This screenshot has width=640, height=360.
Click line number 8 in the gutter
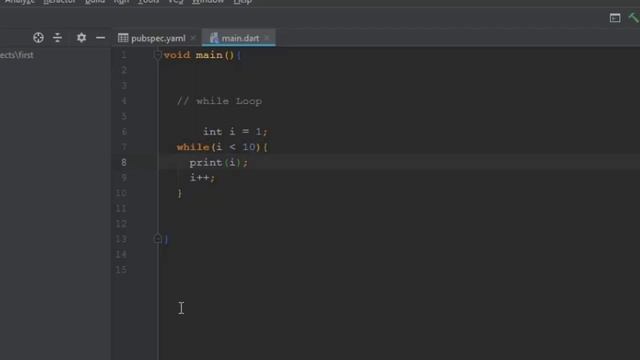click(x=124, y=162)
